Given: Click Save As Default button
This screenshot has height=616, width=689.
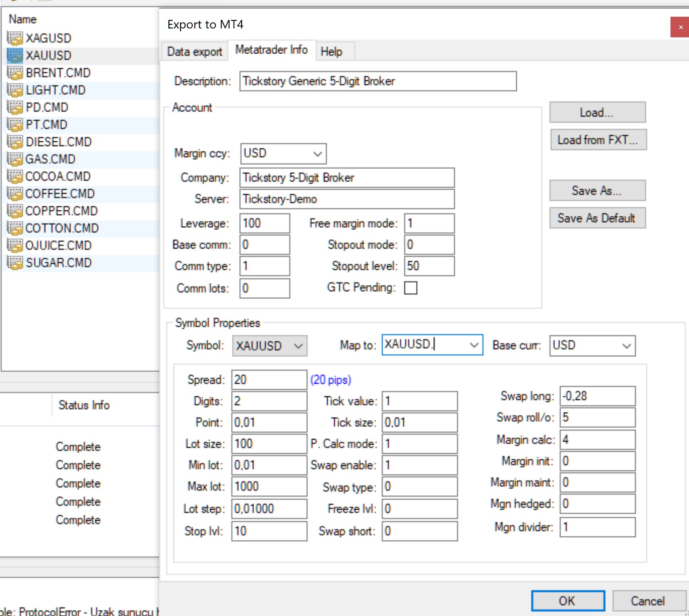Looking at the screenshot, I should tap(597, 218).
